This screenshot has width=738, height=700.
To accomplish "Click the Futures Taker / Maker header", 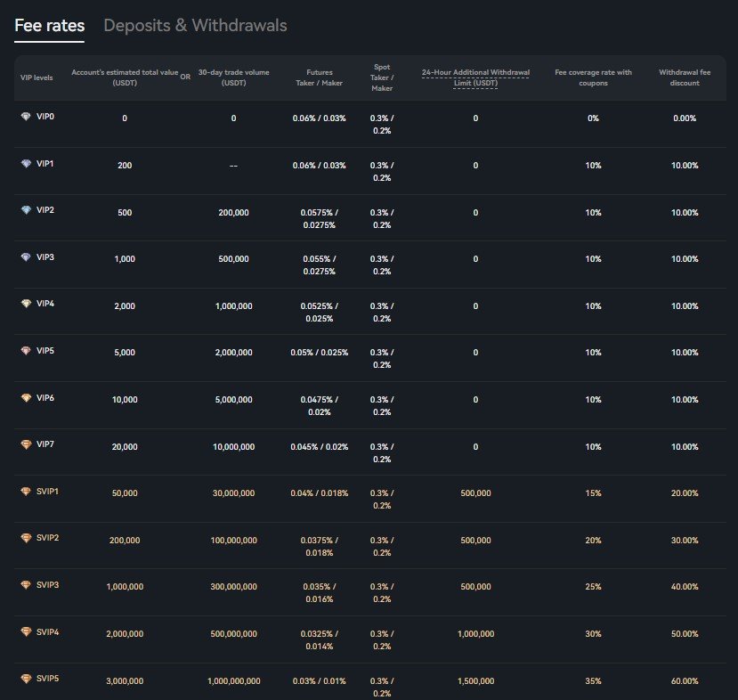I will tap(320, 77).
